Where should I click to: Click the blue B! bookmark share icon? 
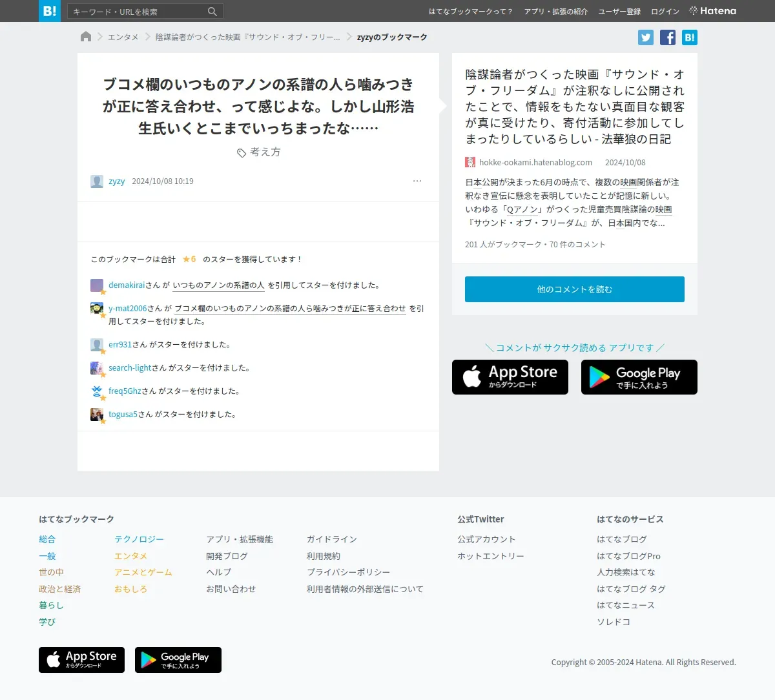pyautogui.click(x=690, y=37)
